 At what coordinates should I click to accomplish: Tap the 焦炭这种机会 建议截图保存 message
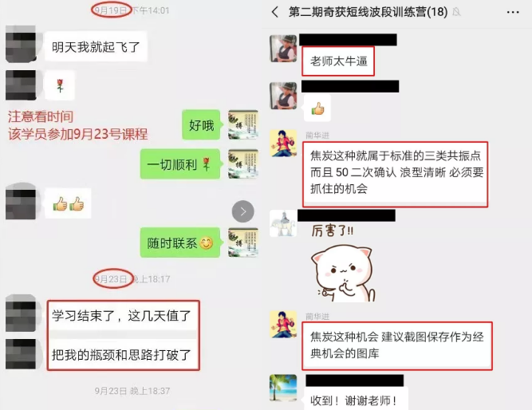[x=397, y=345]
